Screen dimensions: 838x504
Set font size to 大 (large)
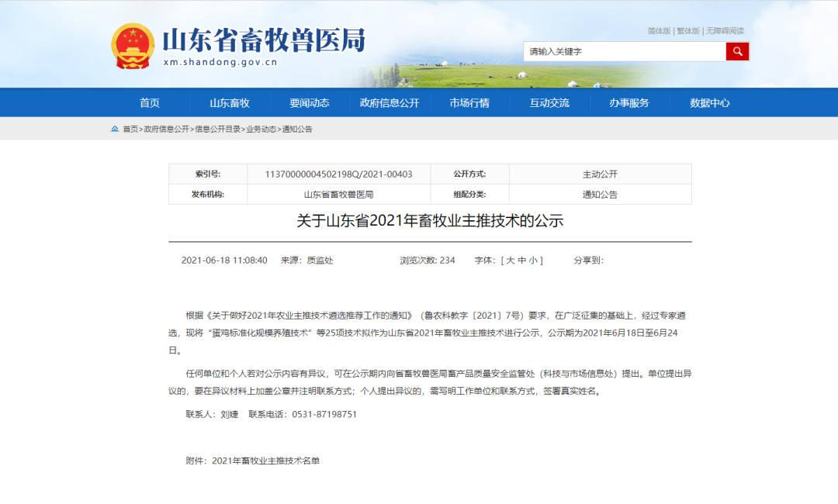[511, 261]
